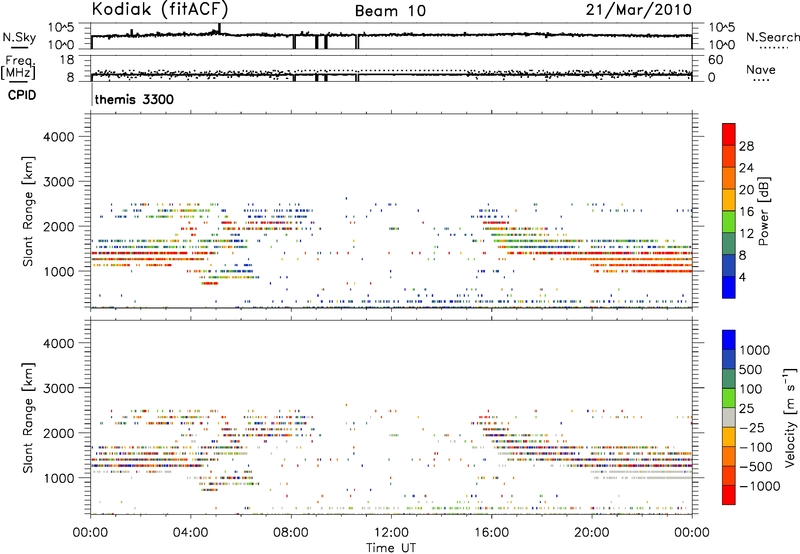Click the '16' Power colorbar label

point(746,212)
